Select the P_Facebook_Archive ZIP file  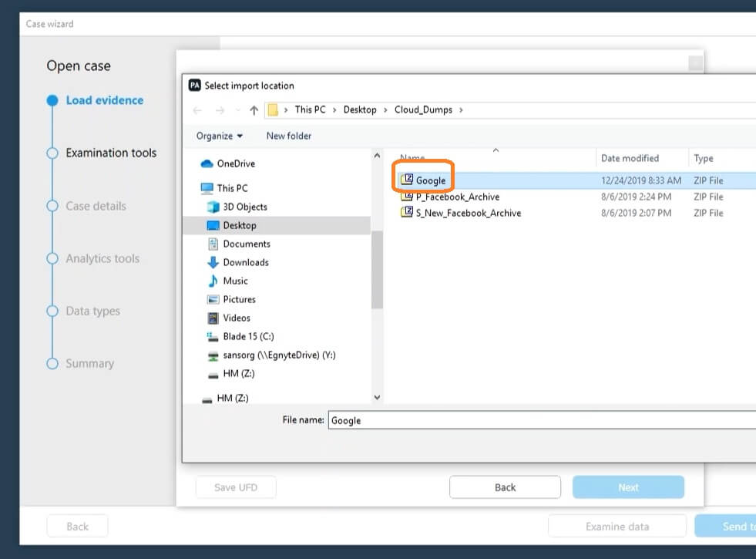(457, 197)
